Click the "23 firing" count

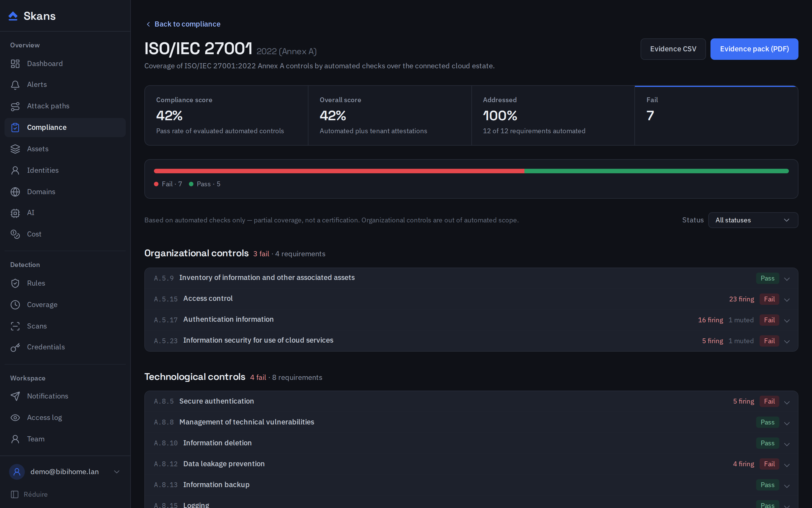(x=742, y=299)
